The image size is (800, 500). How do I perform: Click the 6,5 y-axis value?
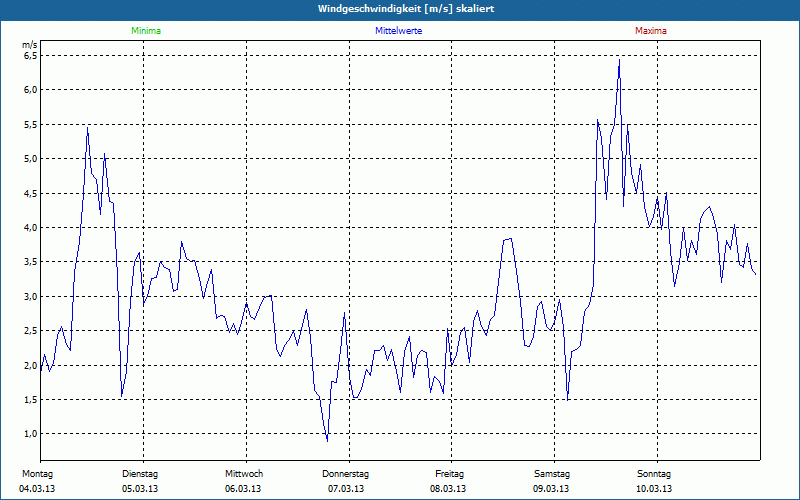pyautogui.click(x=31, y=55)
